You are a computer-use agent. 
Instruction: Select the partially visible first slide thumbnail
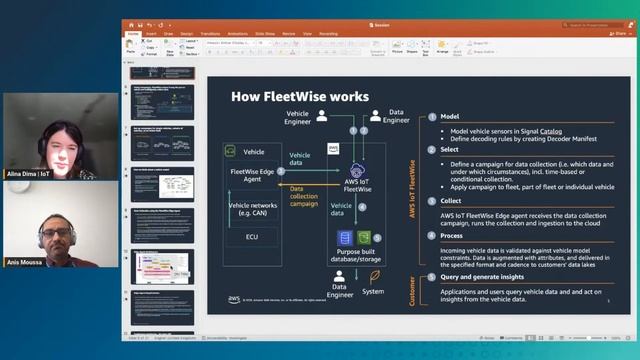coord(162,73)
